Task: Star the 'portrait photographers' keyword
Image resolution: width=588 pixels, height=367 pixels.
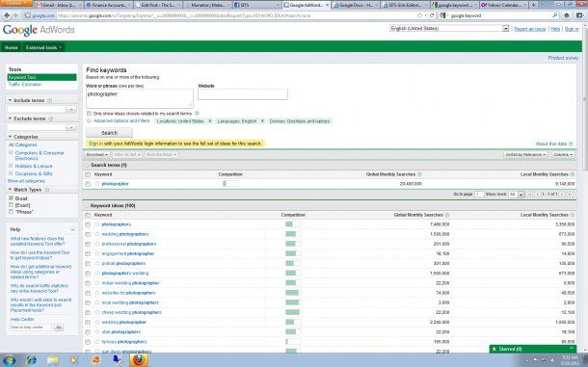Action: point(97,264)
